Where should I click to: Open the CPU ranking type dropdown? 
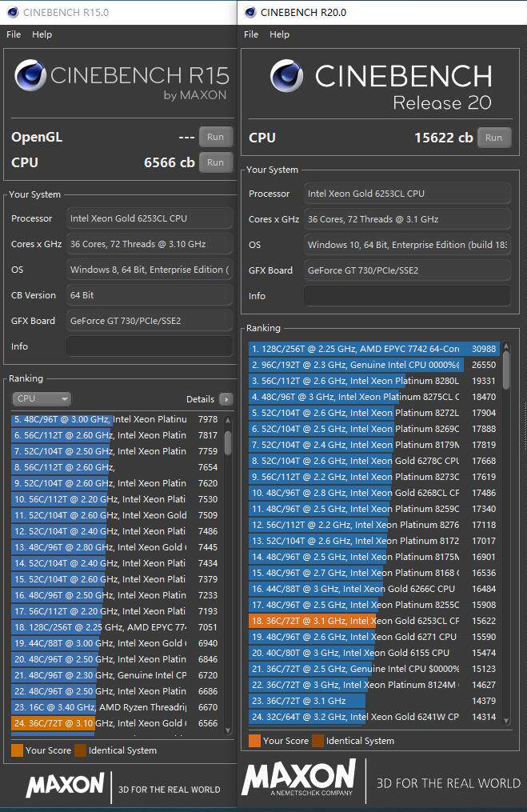coord(42,398)
